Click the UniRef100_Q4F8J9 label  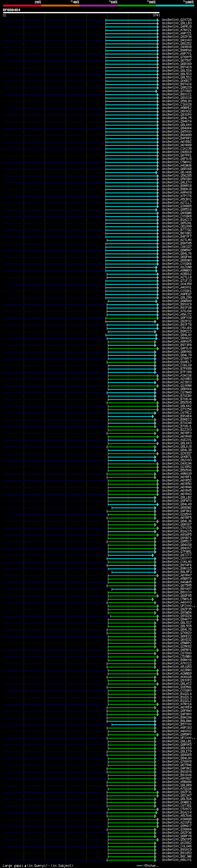(x=177, y=349)
